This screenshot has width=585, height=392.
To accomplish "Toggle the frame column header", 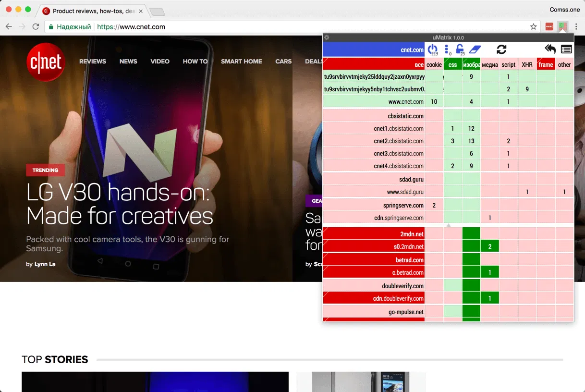I will (x=546, y=64).
